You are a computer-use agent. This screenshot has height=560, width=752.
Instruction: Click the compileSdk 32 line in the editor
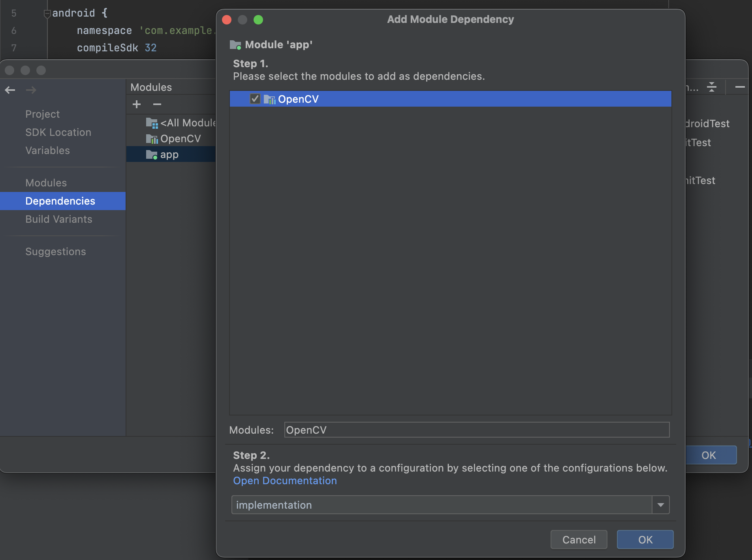click(117, 48)
